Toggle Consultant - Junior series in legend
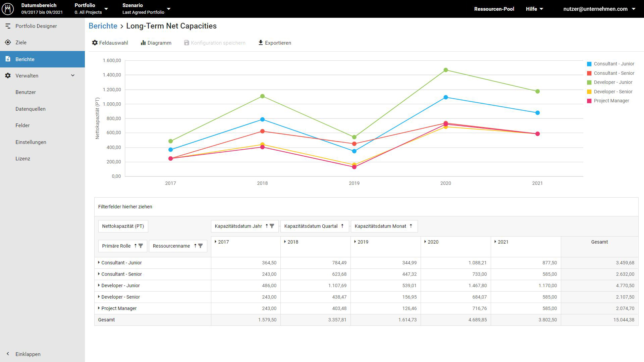Image resolution: width=644 pixels, height=362 pixels. point(610,64)
